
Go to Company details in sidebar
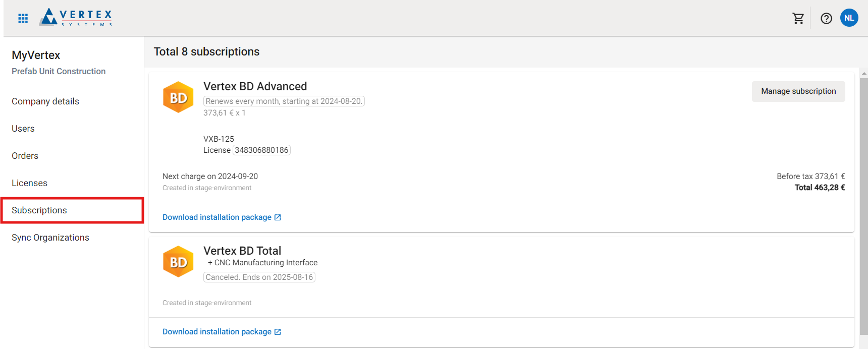click(x=45, y=101)
